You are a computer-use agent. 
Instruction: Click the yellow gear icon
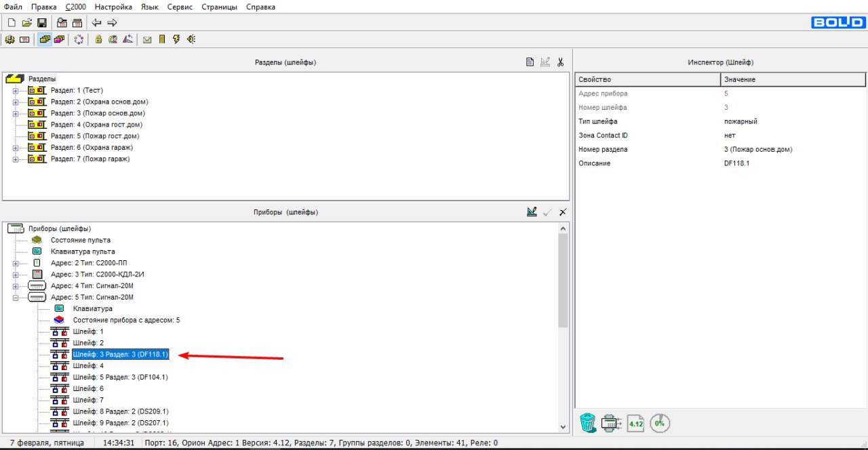[x=9, y=39]
